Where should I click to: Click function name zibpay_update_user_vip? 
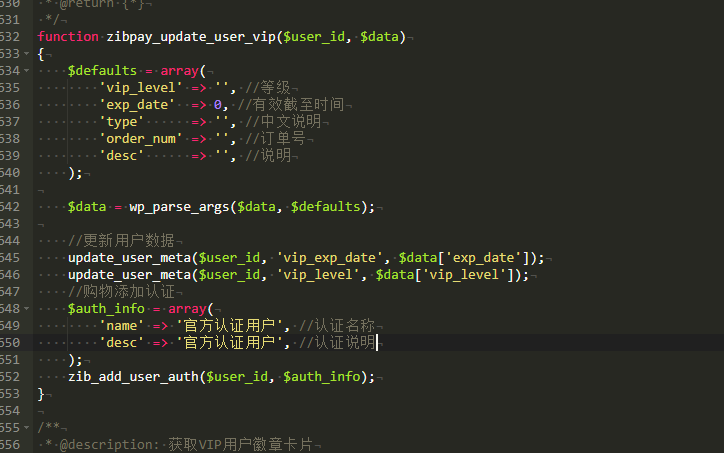click(x=191, y=36)
